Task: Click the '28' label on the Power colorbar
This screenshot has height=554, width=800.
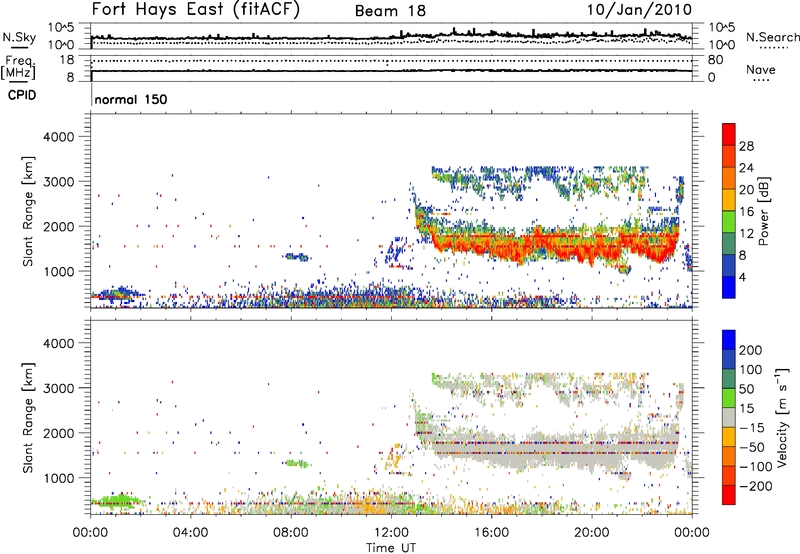Action: coord(746,146)
